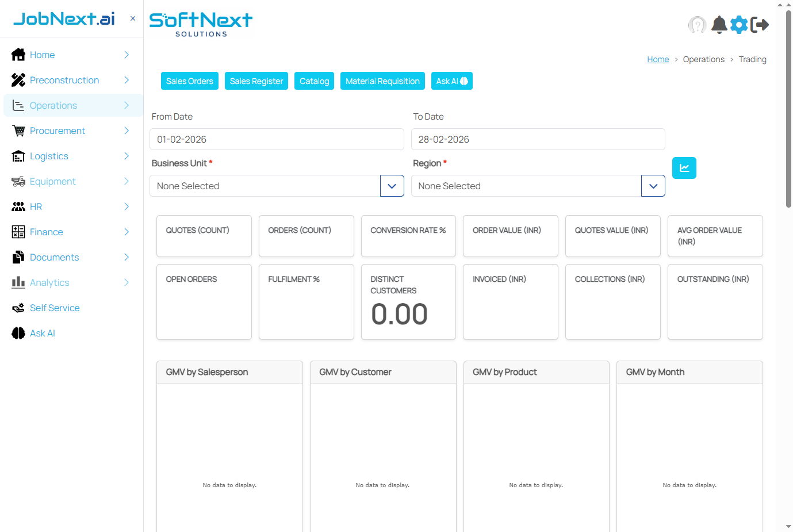The image size is (793, 532).
Task: Switch to the Sales Register tab
Action: [x=256, y=81]
